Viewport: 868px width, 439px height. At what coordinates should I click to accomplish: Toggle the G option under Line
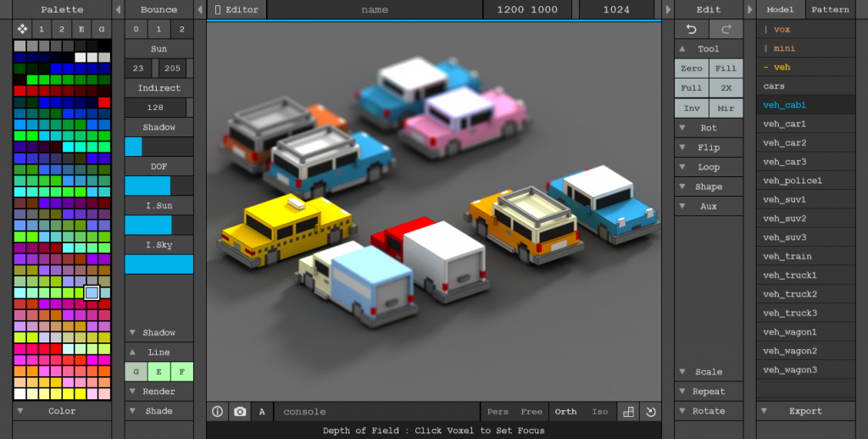136,372
